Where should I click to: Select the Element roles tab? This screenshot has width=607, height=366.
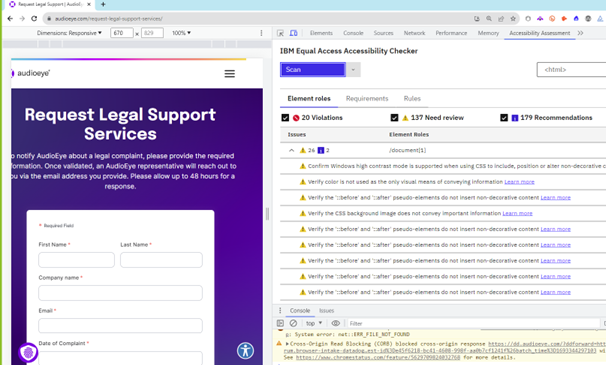[x=309, y=99]
